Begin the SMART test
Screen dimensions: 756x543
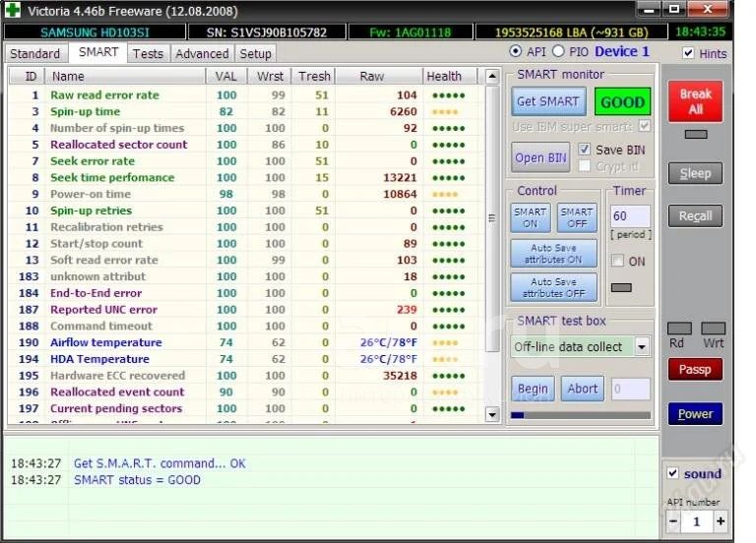pyautogui.click(x=533, y=389)
